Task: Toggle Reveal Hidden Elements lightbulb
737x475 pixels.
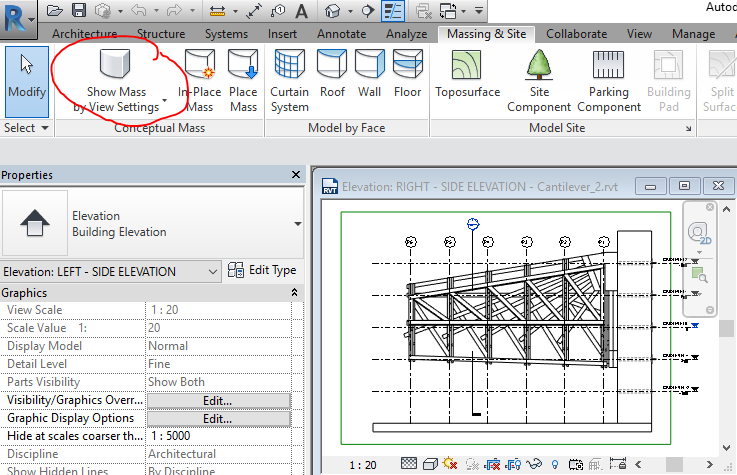Action: [555, 465]
